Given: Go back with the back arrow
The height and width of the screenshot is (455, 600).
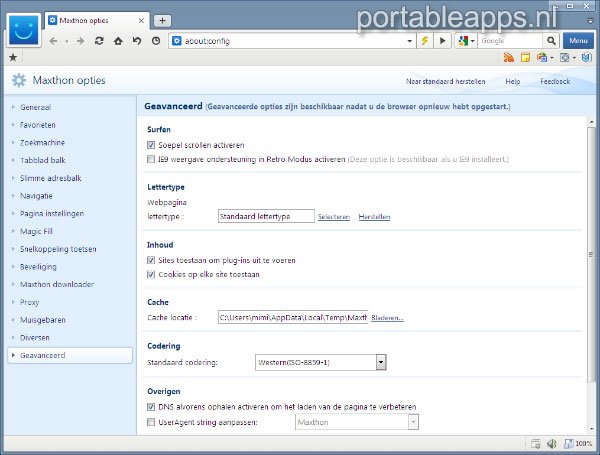Looking at the screenshot, I should (x=54, y=41).
